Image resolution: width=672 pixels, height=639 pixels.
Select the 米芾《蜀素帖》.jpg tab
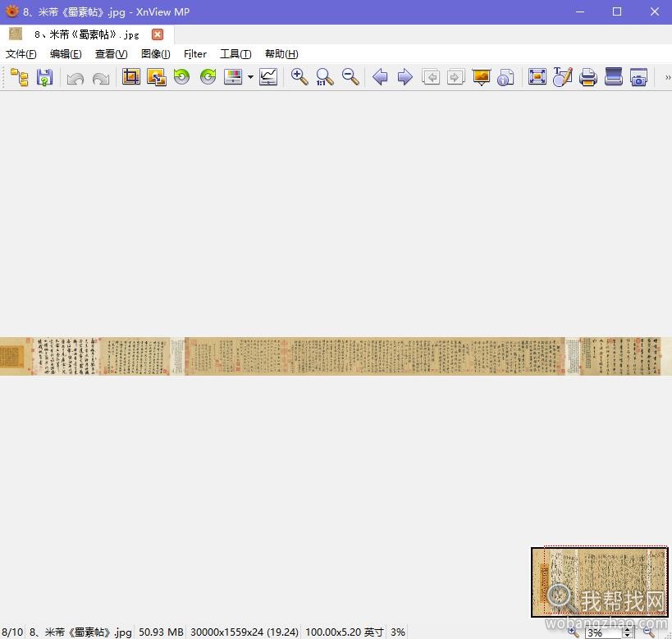pos(87,34)
